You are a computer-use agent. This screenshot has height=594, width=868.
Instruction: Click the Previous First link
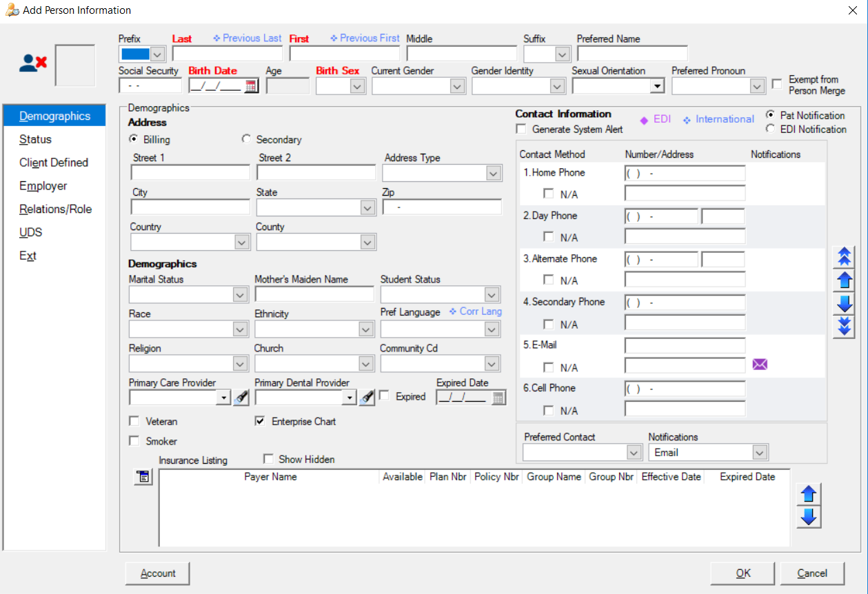tap(365, 39)
